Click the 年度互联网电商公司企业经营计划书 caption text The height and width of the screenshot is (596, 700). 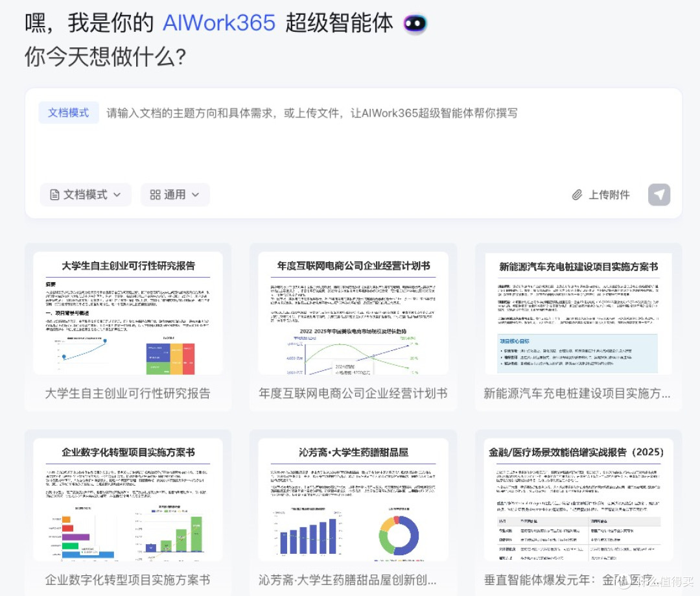pos(353,393)
